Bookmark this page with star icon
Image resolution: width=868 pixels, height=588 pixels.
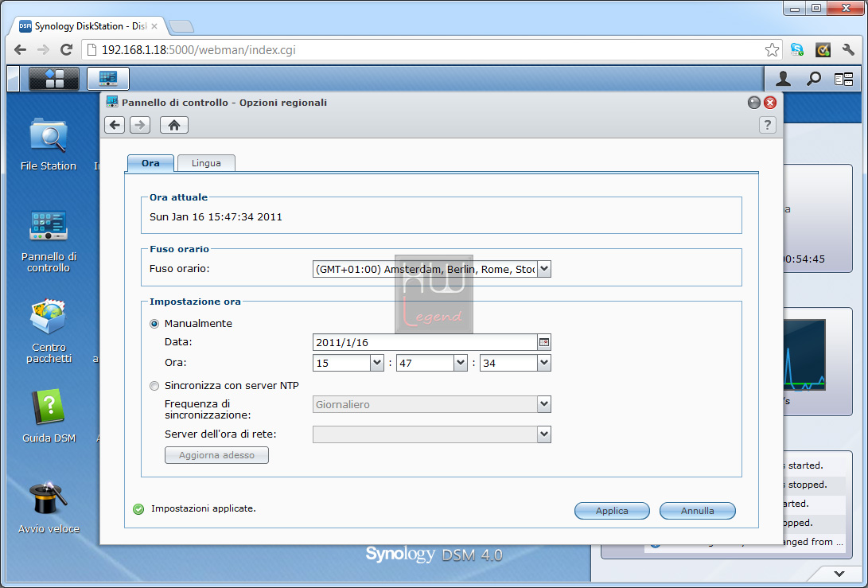[772, 50]
